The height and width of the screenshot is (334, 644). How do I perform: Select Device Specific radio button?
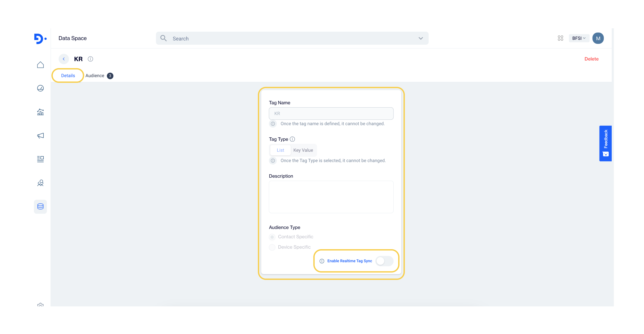[272, 247]
